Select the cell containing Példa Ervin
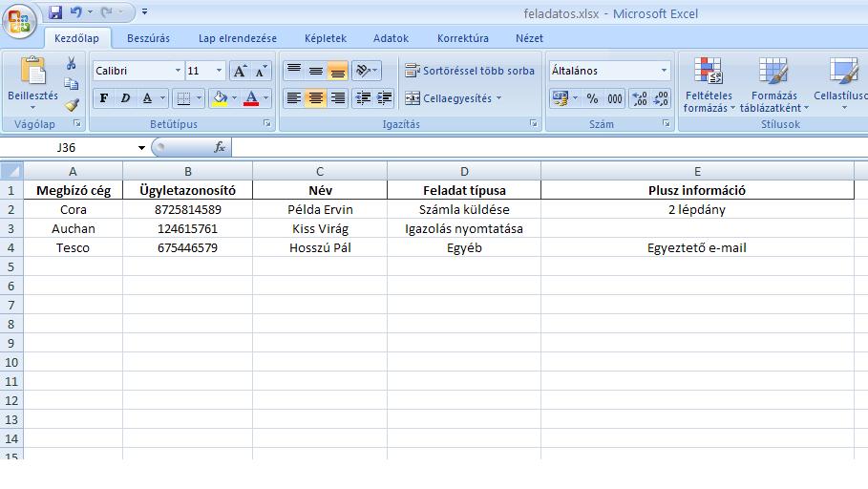Viewport: 868px width, 489px height. [x=320, y=209]
